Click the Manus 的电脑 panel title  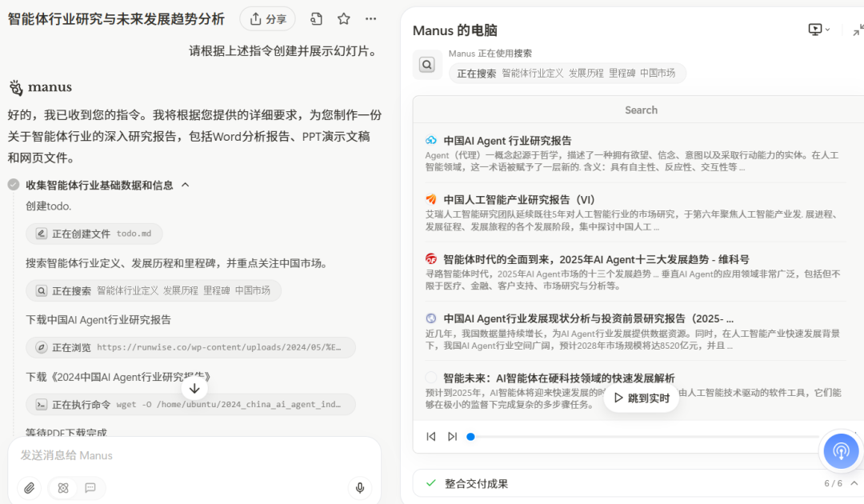pyautogui.click(x=455, y=30)
